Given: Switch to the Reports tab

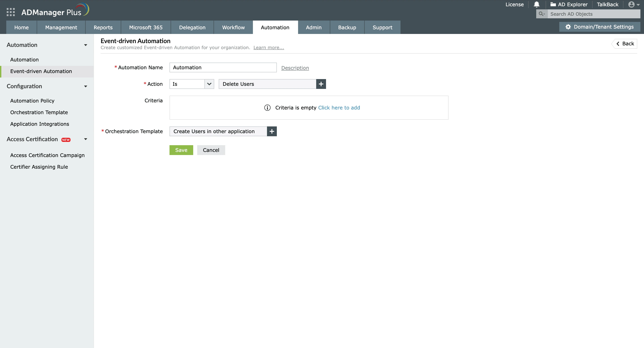Looking at the screenshot, I should [x=103, y=27].
